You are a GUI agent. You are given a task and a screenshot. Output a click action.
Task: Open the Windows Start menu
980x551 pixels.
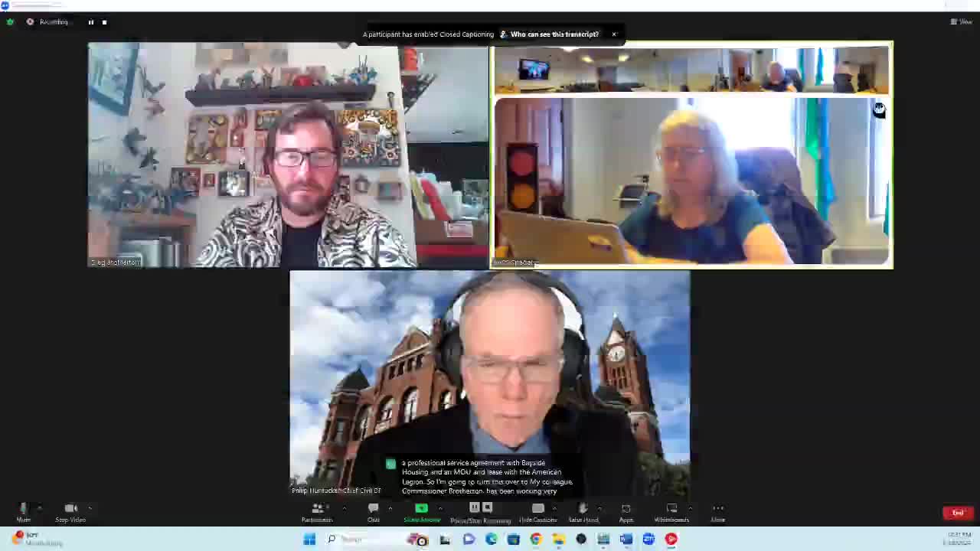pos(309,540)
